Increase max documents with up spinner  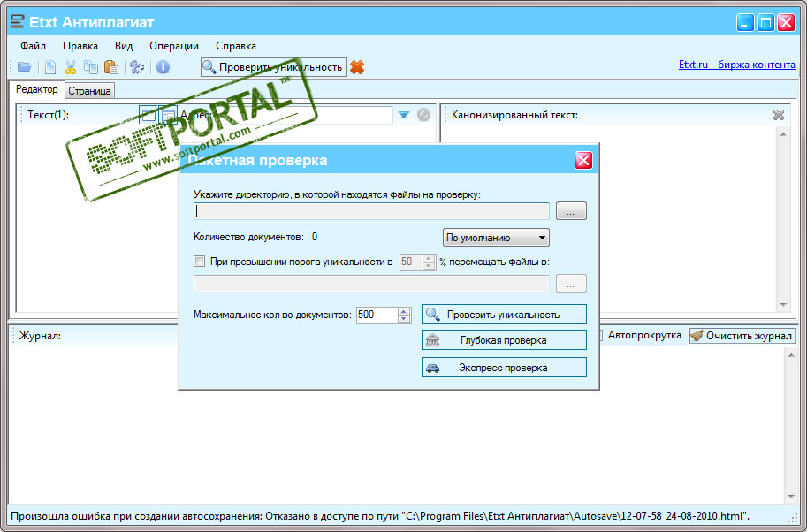click(x=404, y=311)
